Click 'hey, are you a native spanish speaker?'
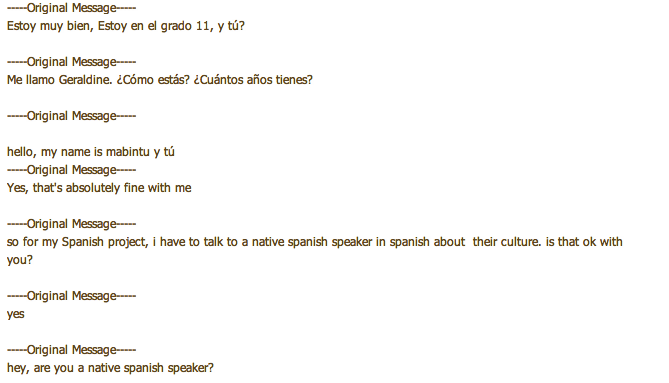This screenshot has height=383, width=669. coord(110,368)
